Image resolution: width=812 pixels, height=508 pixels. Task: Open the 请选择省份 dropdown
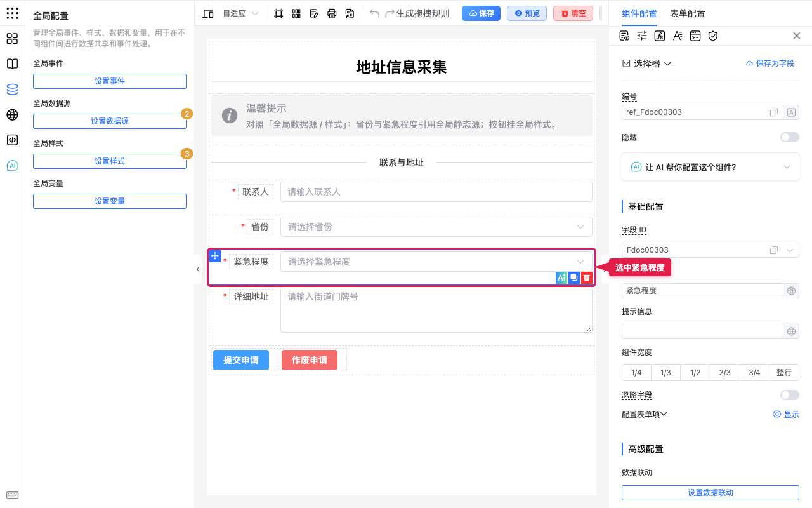coord(436,227)
